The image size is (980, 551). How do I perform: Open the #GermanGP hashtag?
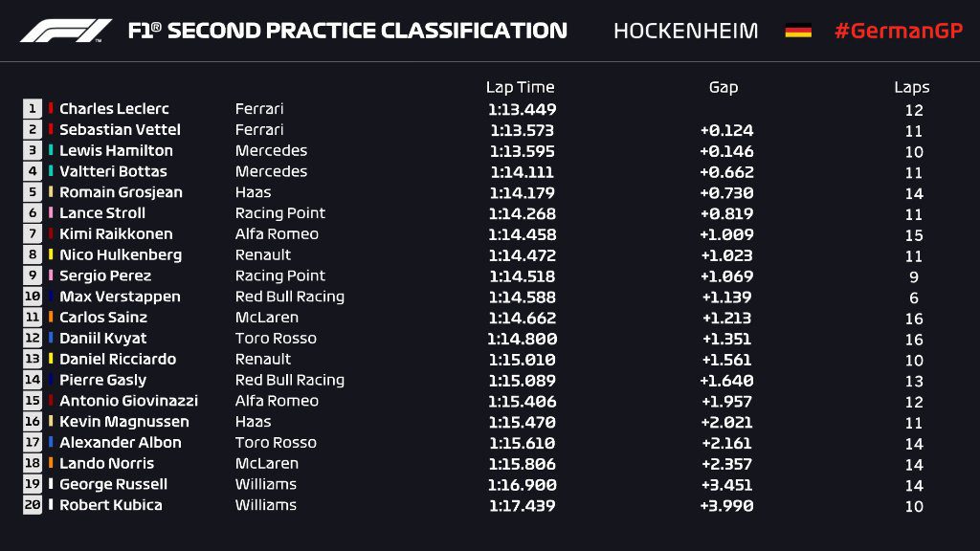[x=899, y=31]
